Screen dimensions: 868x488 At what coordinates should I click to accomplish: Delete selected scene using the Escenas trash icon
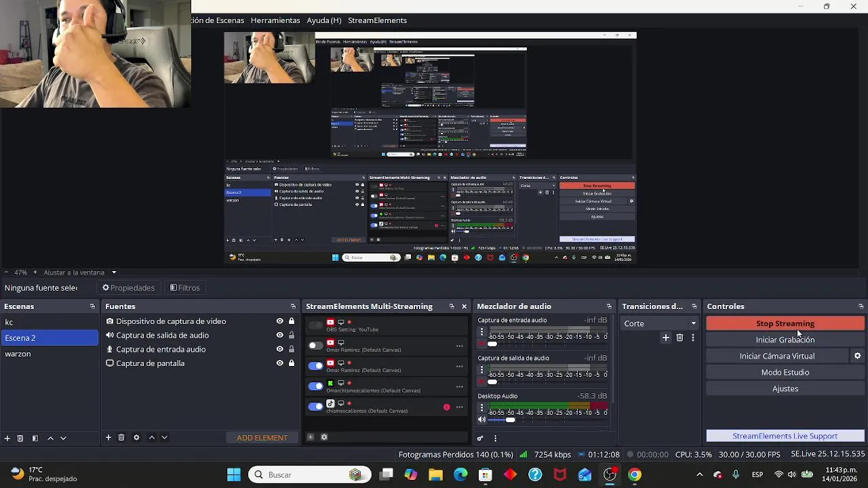pyautogui.click(x=20, y=438)
